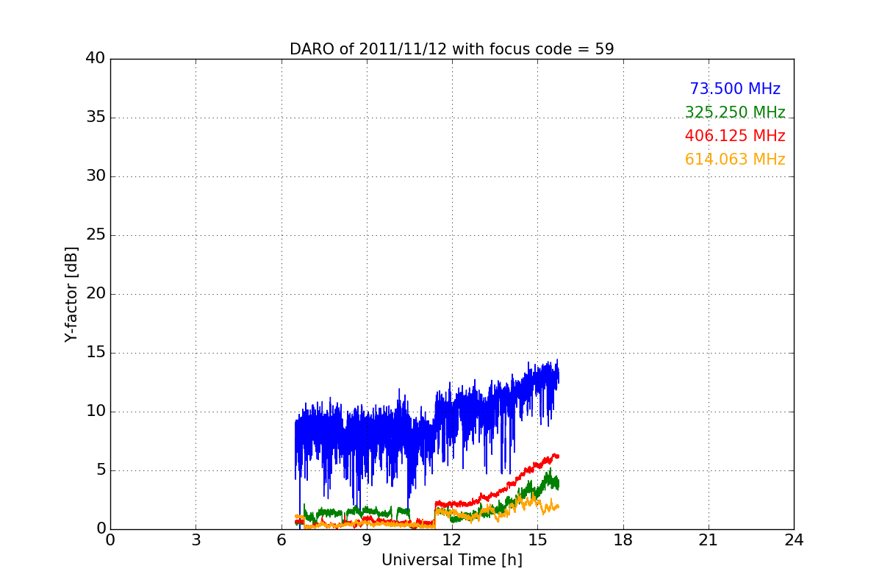The width and height of the screenshot is (882, 588).
Task: Click the y-axis tick label '25'
Action: (x=96, y=235)
